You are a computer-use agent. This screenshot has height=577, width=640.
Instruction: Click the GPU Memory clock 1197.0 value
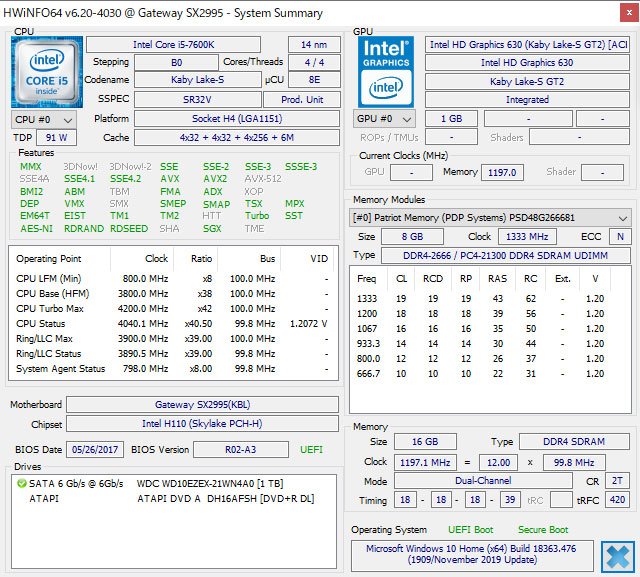point(502,173)
